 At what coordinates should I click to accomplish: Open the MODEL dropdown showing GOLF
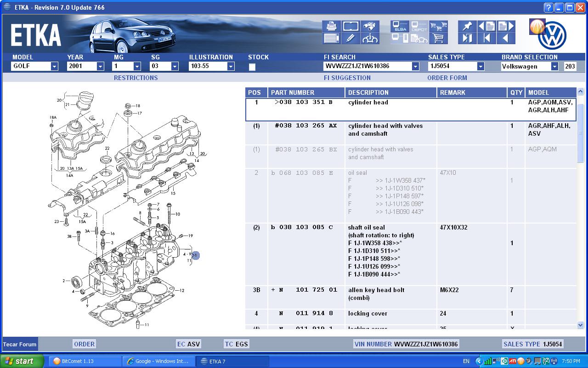click(x=55, y=66)
